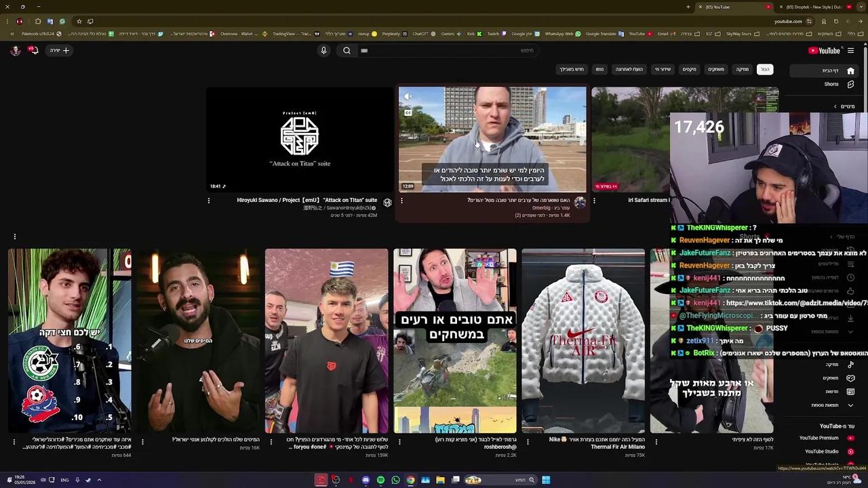Screen dimensions: 868x488
Task: Click the Create (יצירה) button
Action: coord(59,50)
